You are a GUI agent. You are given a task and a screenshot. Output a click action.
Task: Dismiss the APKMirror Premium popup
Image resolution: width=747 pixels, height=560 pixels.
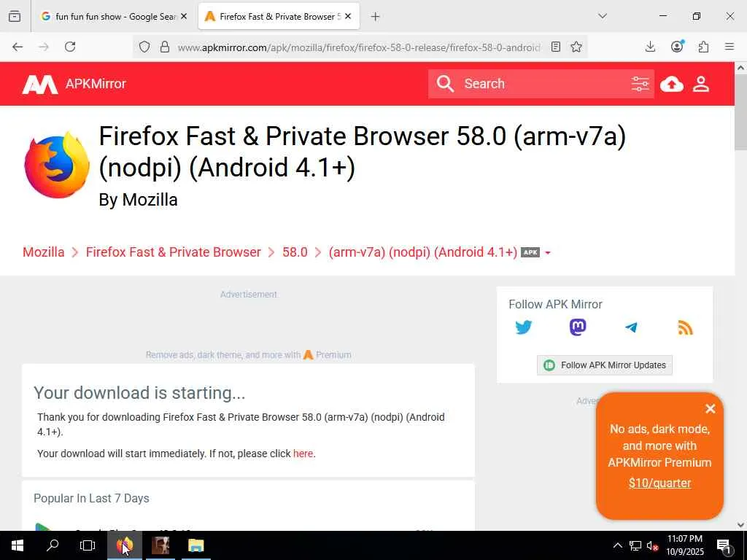pyautogui.click(x=711, y=408)
